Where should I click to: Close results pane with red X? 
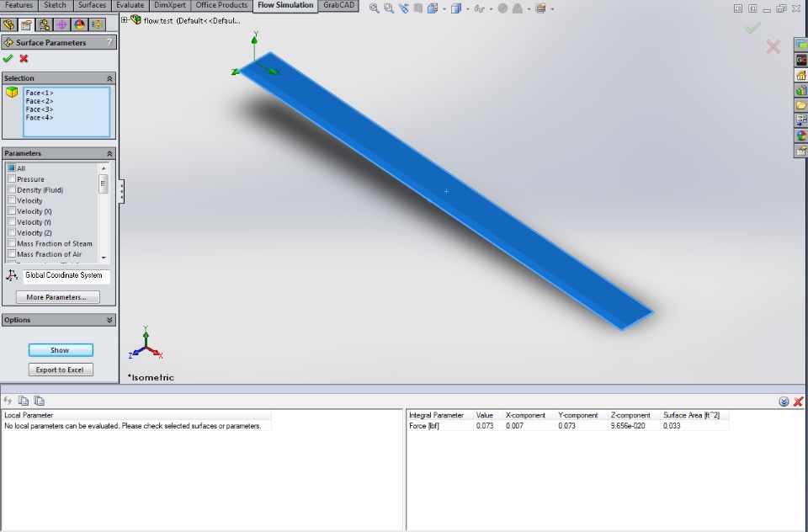798,401
